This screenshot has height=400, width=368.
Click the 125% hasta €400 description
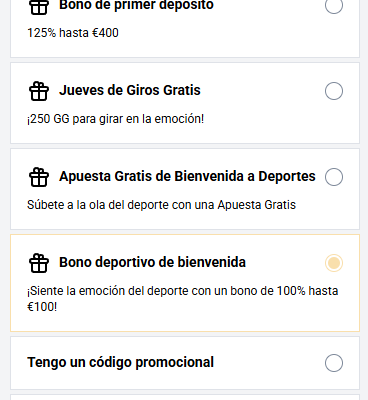point(73,33)
